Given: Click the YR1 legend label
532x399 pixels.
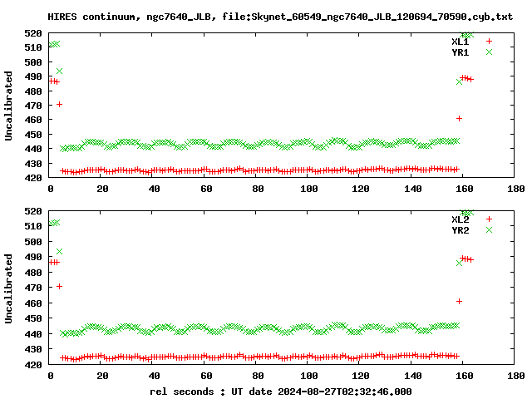Looking at the screenshot, I should point(461,52).
